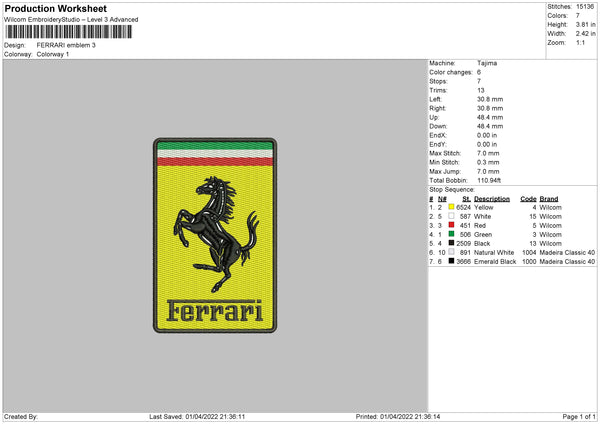Select the Left value 30.8 mm

(x=490, y=99)
